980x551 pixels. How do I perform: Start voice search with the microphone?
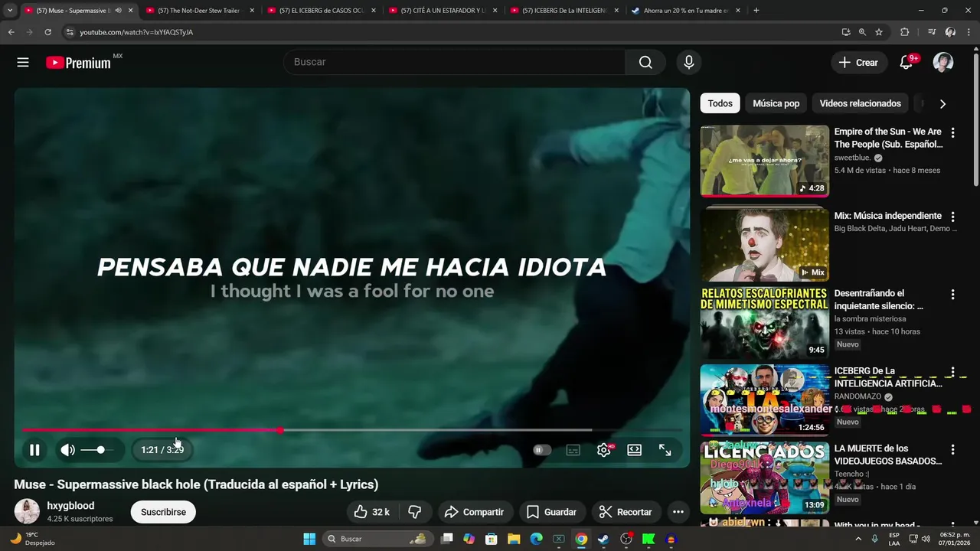pyautogui.click(x=689, y=62)
